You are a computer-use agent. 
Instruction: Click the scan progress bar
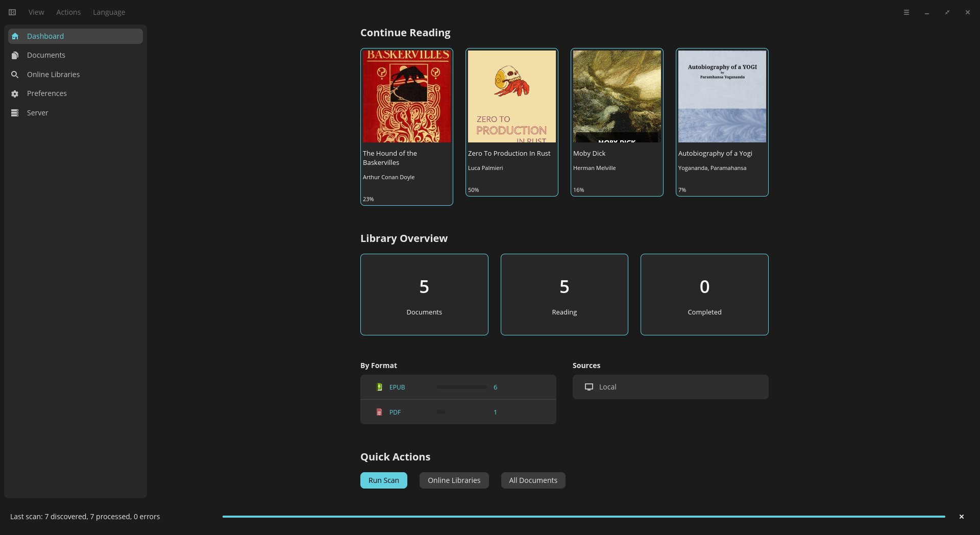point(584,517)
